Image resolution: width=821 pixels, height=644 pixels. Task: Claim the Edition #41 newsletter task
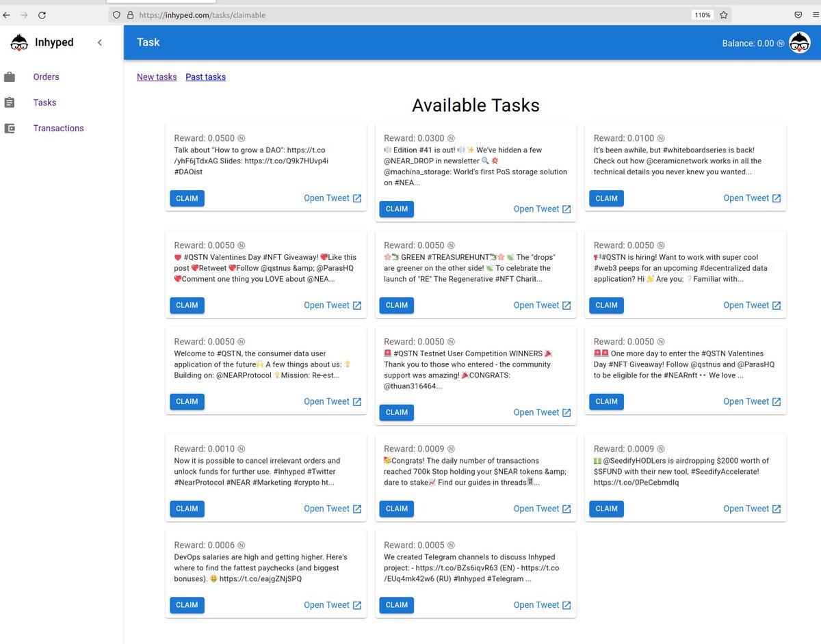pyautogui.click(x=397, y=209)
